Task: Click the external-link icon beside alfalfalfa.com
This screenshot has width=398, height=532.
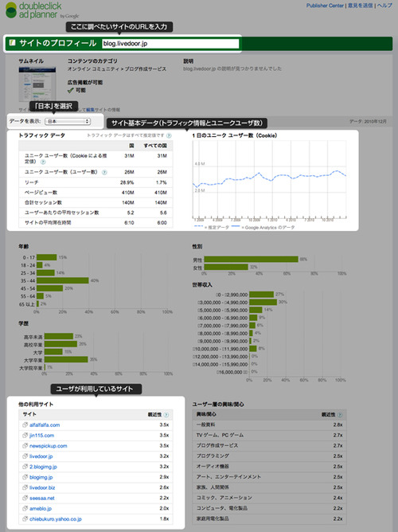Action: pos(25,424)
